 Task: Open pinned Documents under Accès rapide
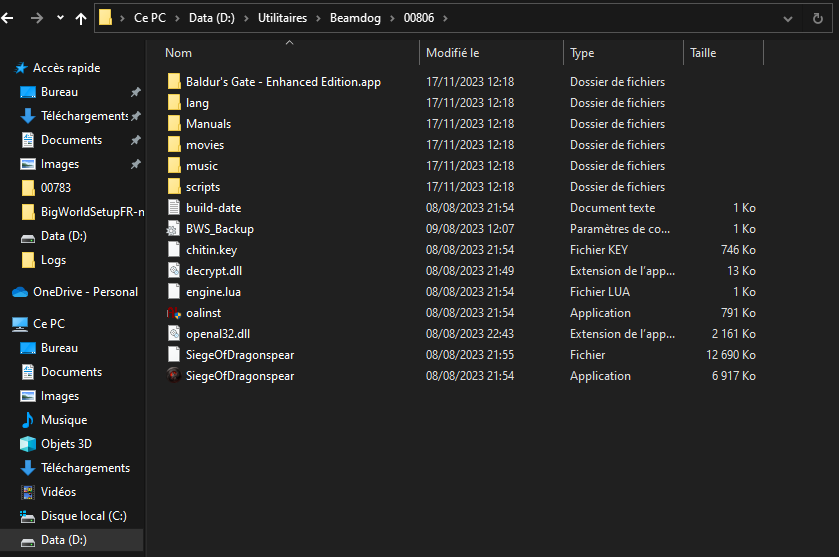[71, 140]
